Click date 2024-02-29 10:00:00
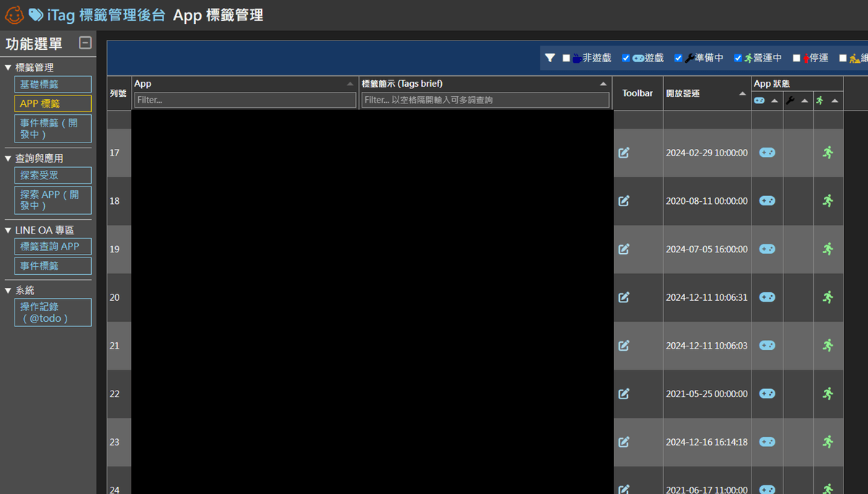 point(707,153)
